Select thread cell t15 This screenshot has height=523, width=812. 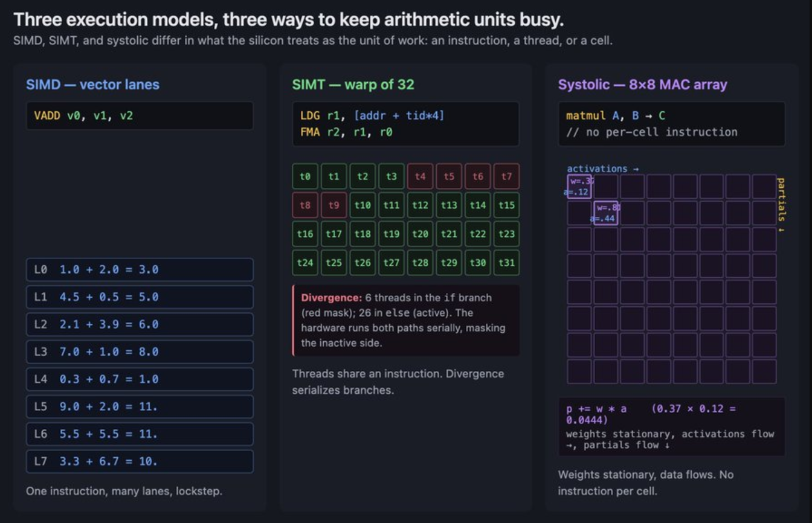coord(506,205)
